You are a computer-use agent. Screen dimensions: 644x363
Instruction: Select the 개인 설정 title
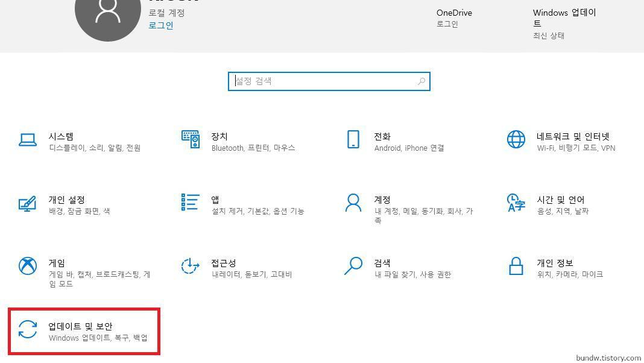66,200
